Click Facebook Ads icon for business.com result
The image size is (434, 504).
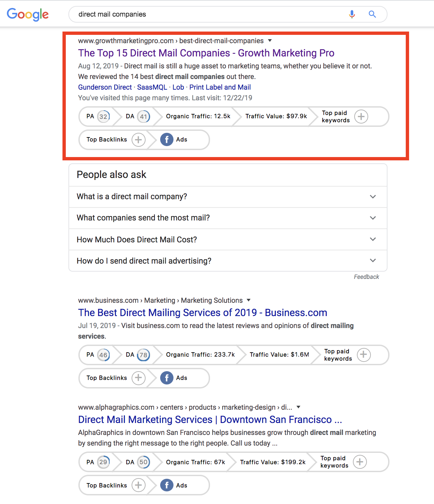click(x=167, y=378)
